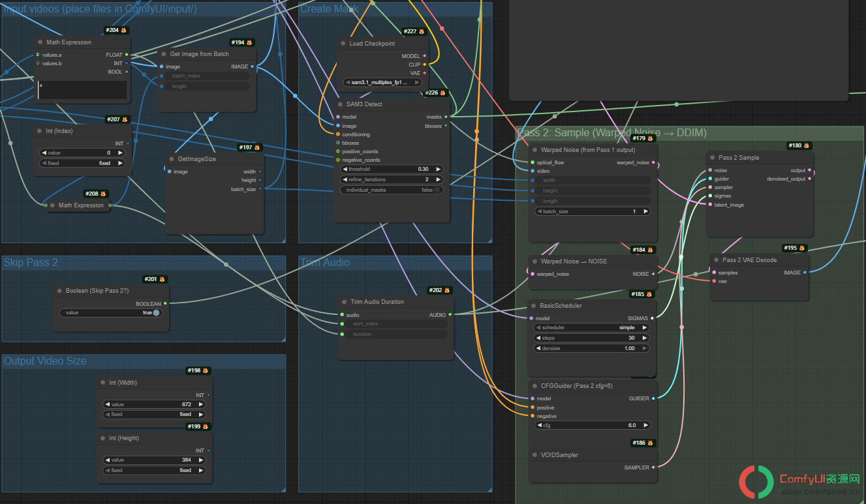
Task: Collapse the Trim Audio Duration node dot
Action: point(344,302)
